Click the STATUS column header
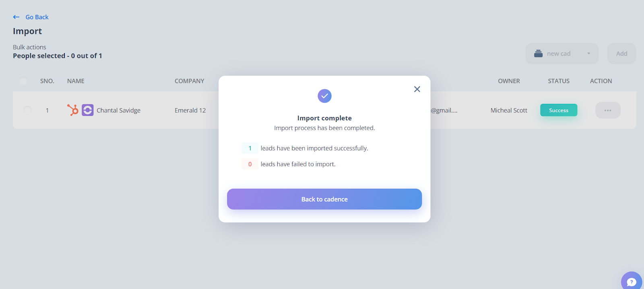The height and width of the screenshot is (289, 644). pyautogui.click(x=559, y=81)
